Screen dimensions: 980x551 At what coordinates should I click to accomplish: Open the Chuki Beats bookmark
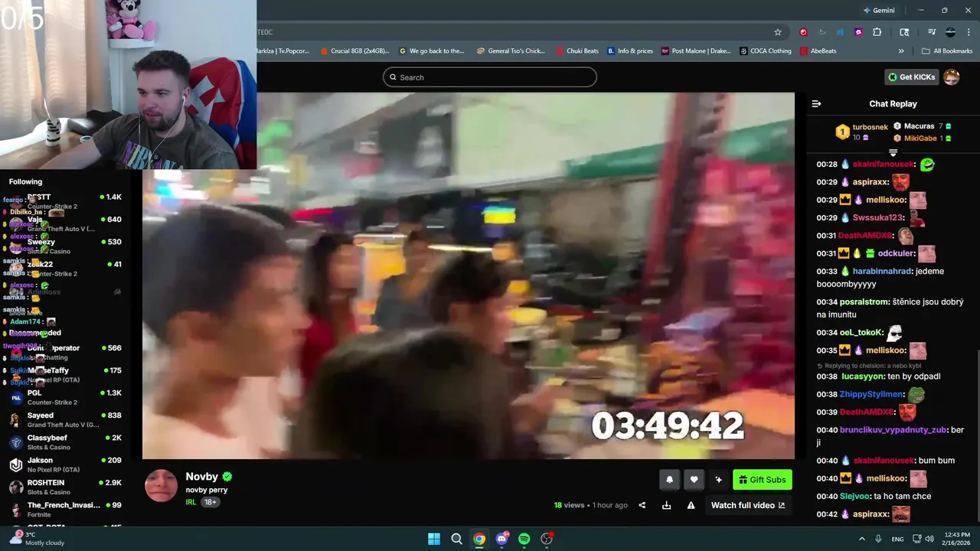tap(577, 51)
